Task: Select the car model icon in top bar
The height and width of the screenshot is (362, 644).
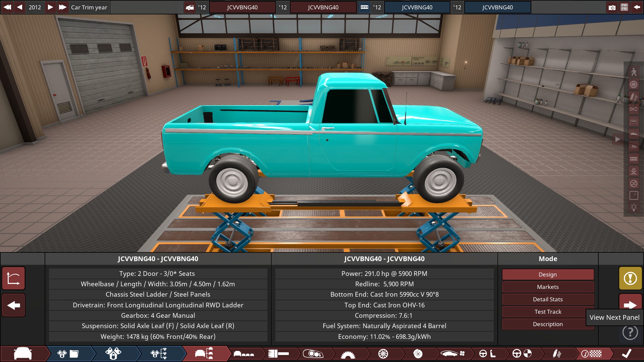Action: [190, 7]
